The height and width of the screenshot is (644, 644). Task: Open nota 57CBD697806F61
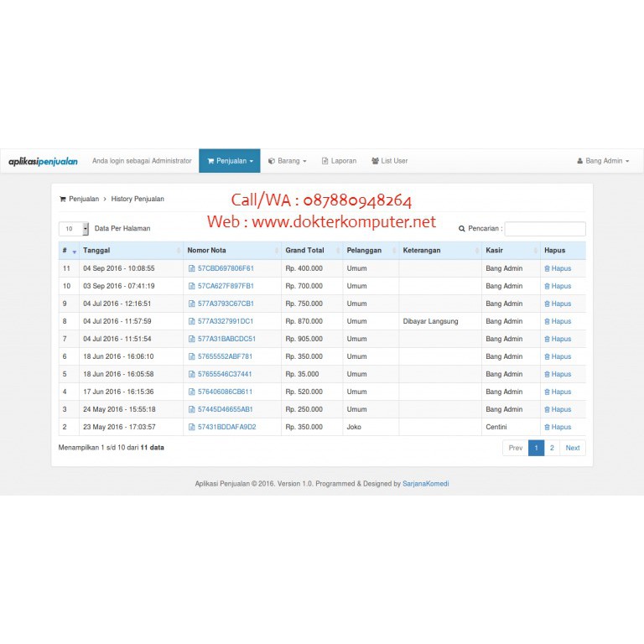pyautogui.click(x=226, y=268)
